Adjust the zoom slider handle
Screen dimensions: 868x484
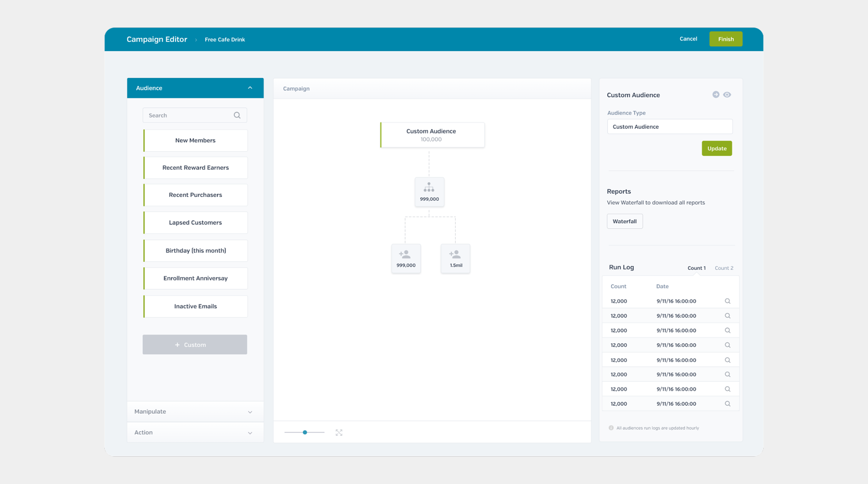[x=305, y=432]
